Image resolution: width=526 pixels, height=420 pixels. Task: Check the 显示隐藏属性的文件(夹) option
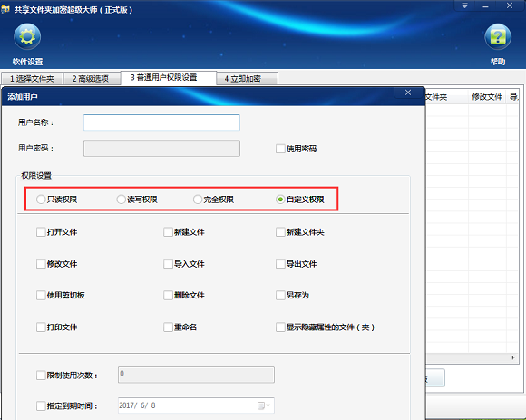pos(280,327)
